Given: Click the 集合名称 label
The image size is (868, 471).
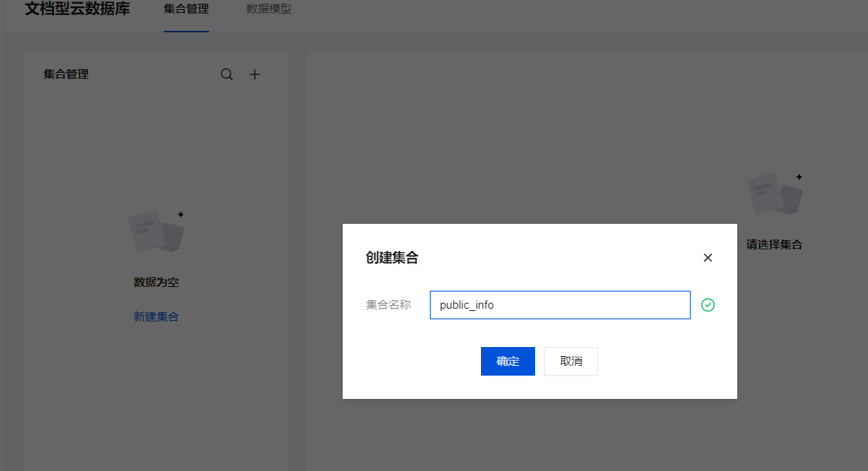Looking at the screenshot, I should [x=388, y=305].
